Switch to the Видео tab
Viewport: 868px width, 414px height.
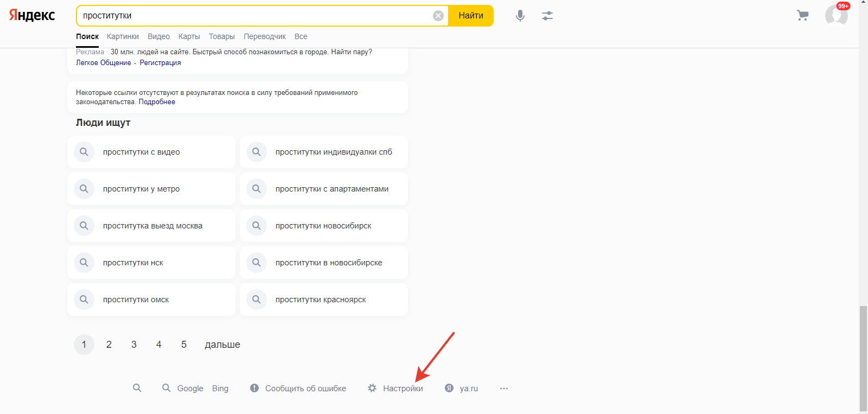click(x=158, y=36)
